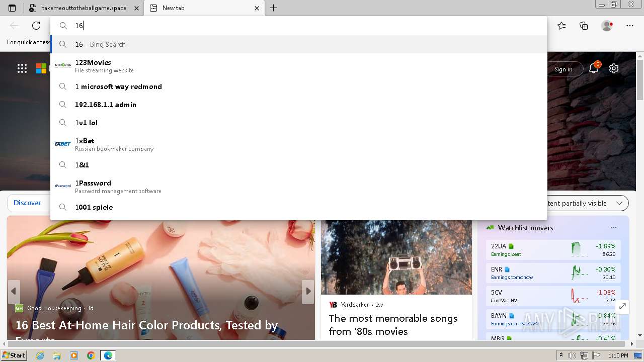Choose the 1xBet suggestion

coord(298,144)
